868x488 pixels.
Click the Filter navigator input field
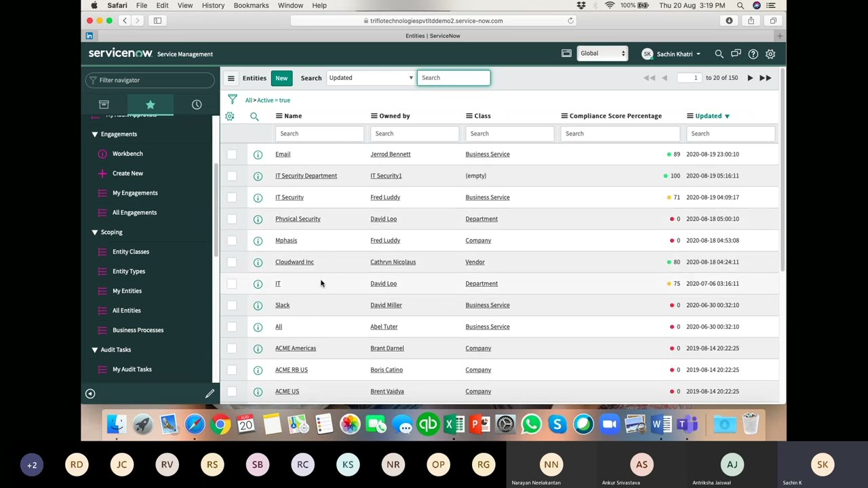pos(151,80)
